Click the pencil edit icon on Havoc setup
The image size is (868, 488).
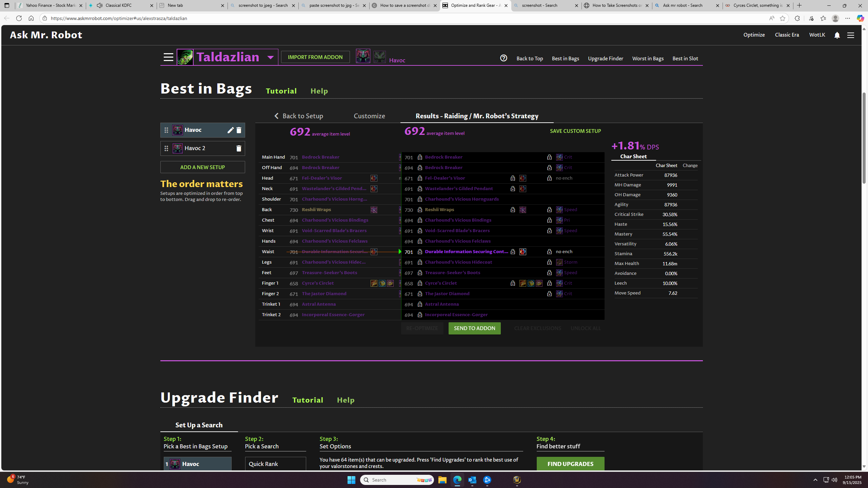(230, 130)
